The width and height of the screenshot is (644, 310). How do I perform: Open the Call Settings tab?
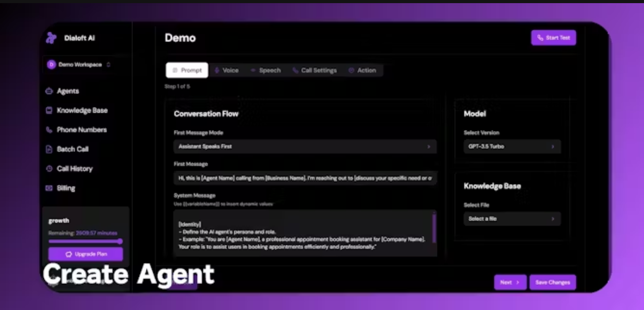(314, 70)
